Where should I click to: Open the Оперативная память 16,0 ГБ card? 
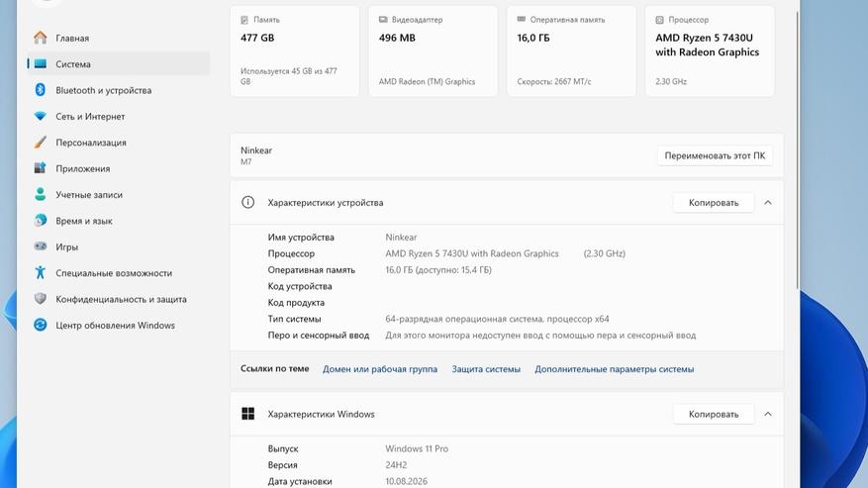571,50
